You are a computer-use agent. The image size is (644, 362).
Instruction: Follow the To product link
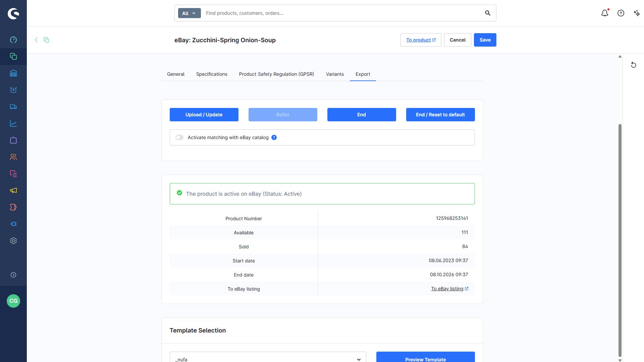coord(421,40)
